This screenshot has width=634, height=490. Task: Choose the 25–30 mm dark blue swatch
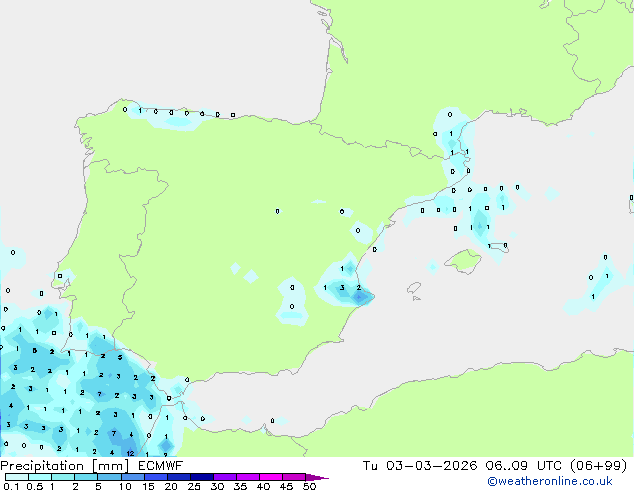click(201, 477)
